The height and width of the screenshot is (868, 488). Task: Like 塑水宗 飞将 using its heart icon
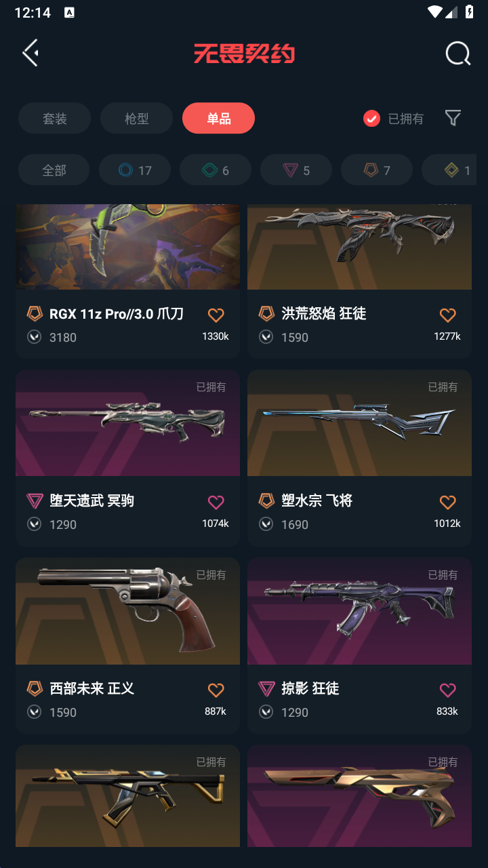pos(447,502)
